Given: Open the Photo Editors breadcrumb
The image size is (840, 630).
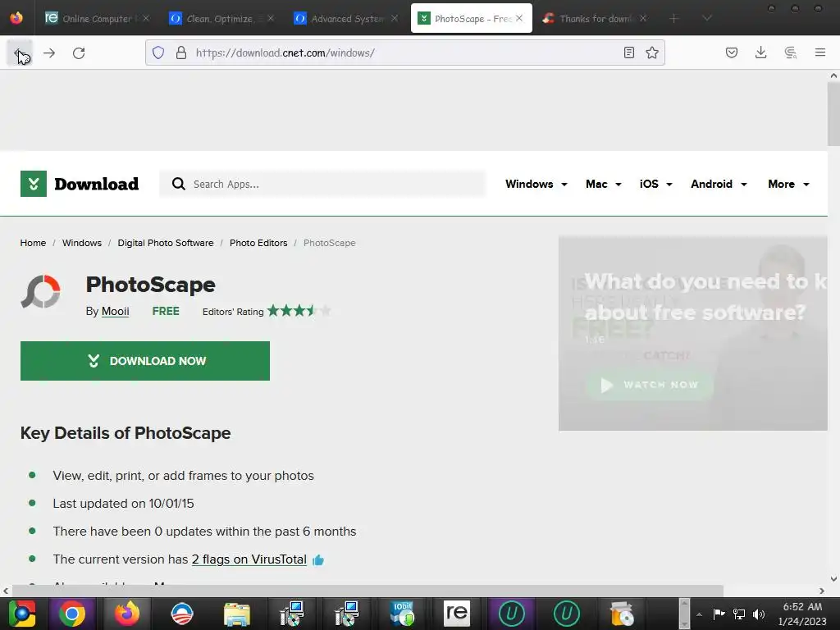Looking at the screenshot, I should [258, 243].
